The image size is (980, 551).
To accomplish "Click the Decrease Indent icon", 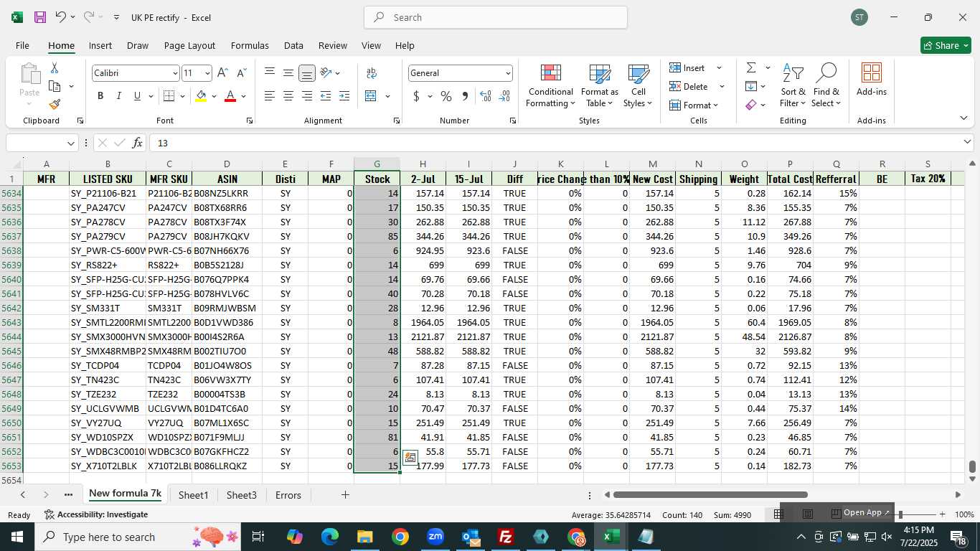I will (x=326, y=96).
